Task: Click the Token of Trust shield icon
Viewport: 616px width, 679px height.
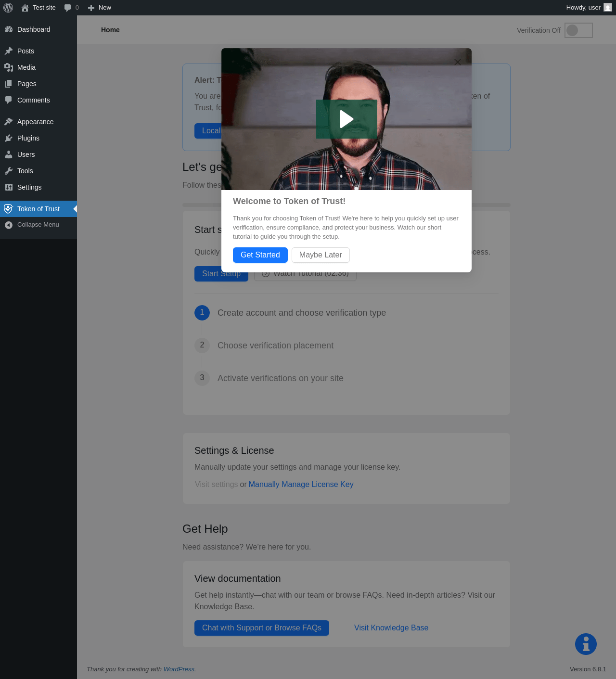Action: coord(8,209)
